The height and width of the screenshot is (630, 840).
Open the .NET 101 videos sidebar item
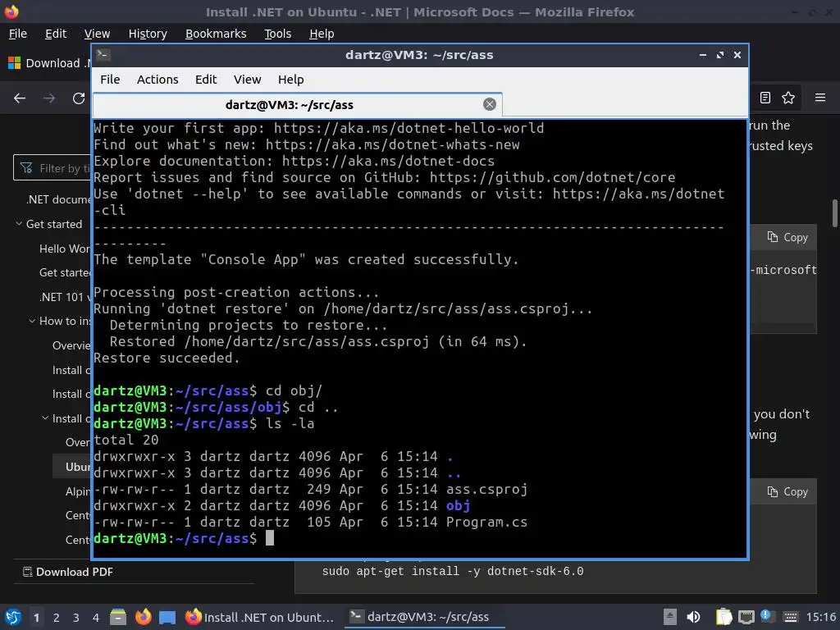tap(65, 297)
